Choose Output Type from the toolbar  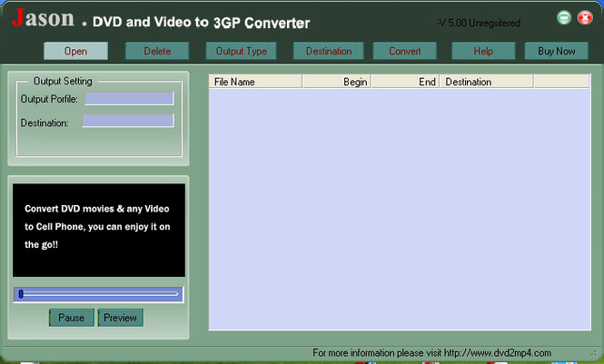click(241, 51)
